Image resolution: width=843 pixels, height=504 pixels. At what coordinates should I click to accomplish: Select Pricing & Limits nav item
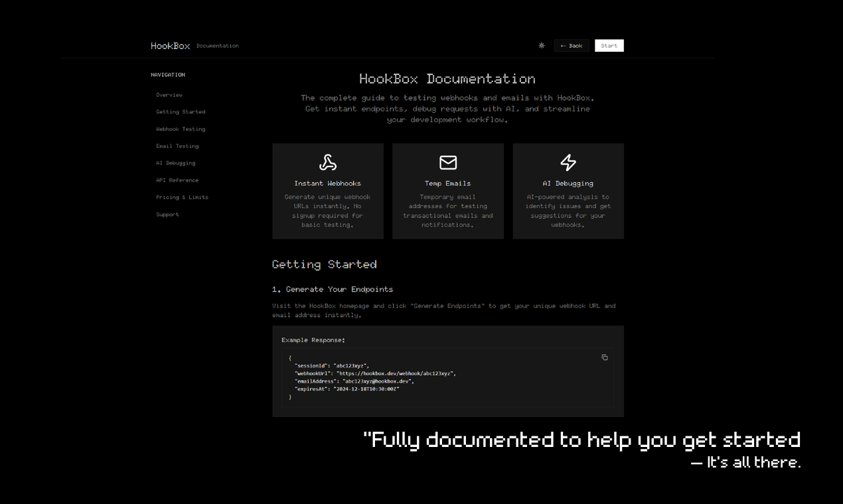click(x=182, y=198)
